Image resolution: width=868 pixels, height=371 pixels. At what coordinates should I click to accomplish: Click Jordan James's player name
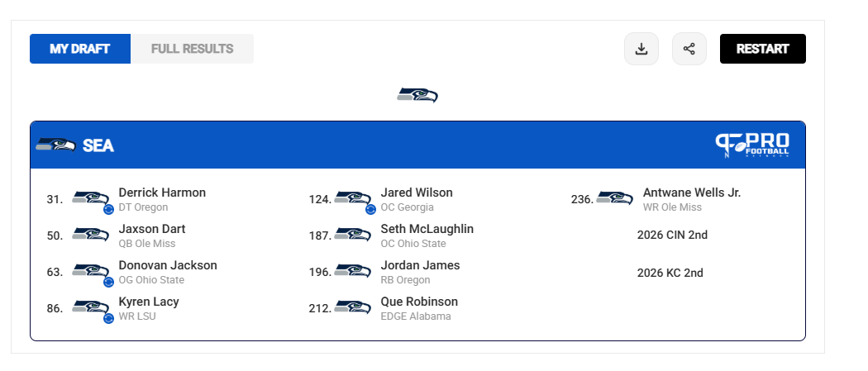coord(420,265)
